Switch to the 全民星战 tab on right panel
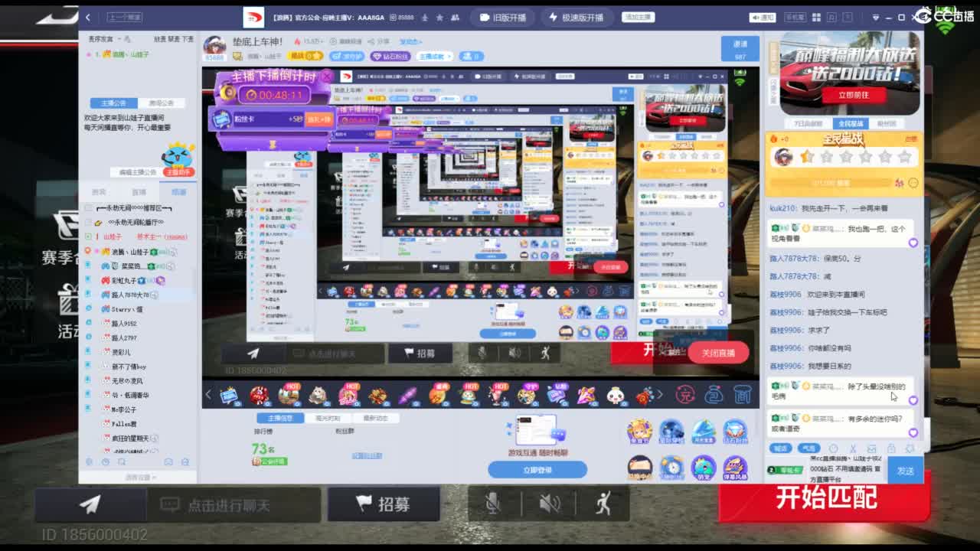Viewport: 980px width, 551px height. 852,122
